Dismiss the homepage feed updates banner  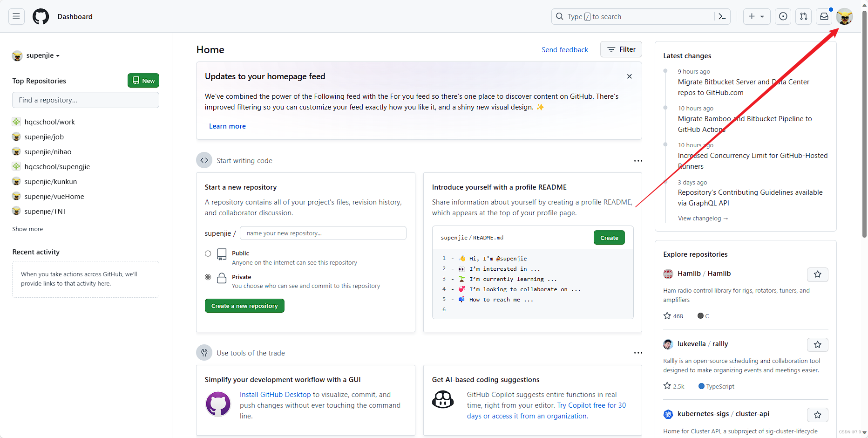pos(629,76)
